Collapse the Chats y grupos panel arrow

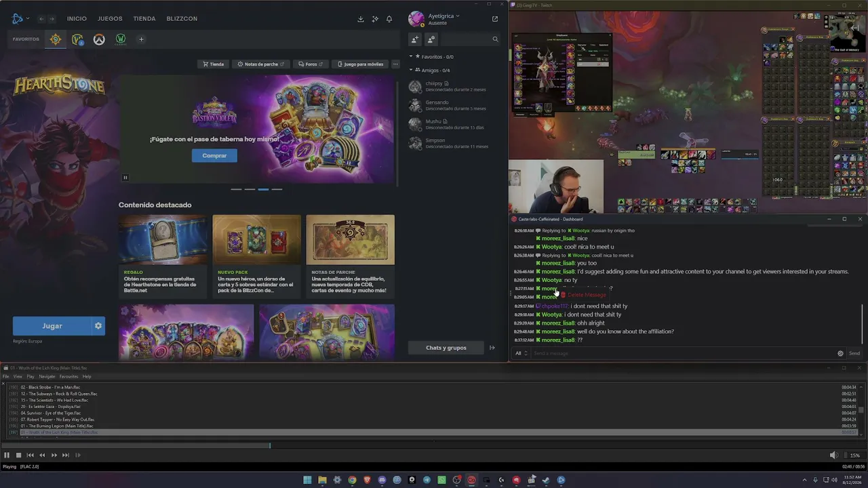(x=492, y=348)
